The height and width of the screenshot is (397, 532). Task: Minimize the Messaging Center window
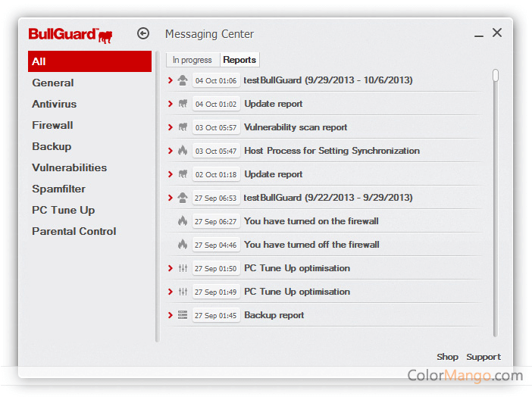(479, 35)
